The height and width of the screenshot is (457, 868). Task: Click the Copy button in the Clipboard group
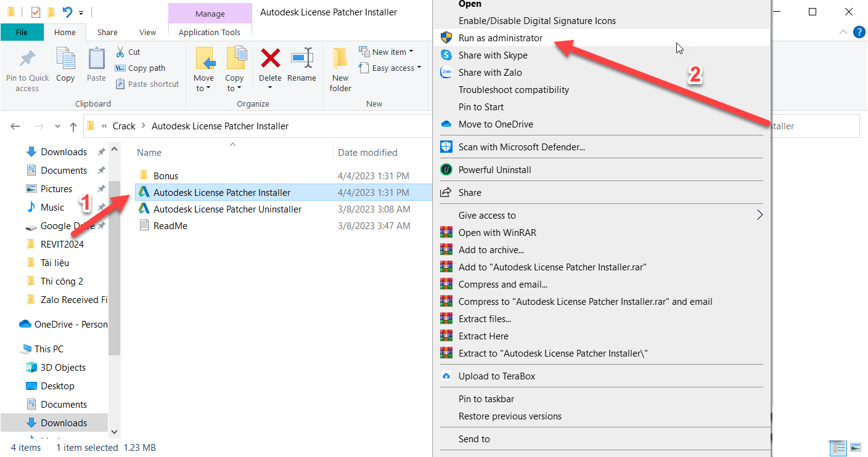click(x=65, y=65)
